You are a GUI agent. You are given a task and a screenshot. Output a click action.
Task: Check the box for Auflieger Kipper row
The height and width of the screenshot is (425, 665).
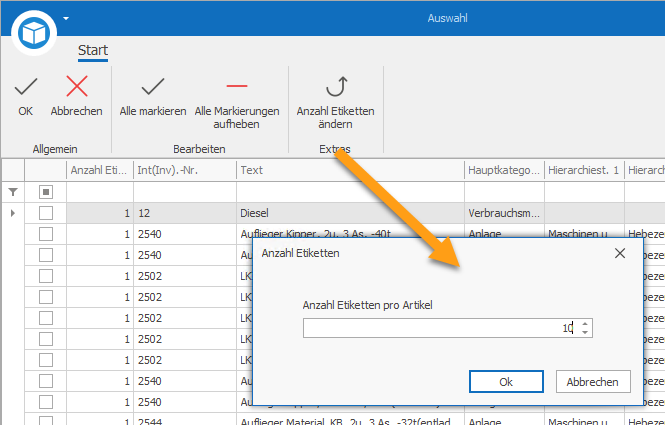(x=46, y=234)
